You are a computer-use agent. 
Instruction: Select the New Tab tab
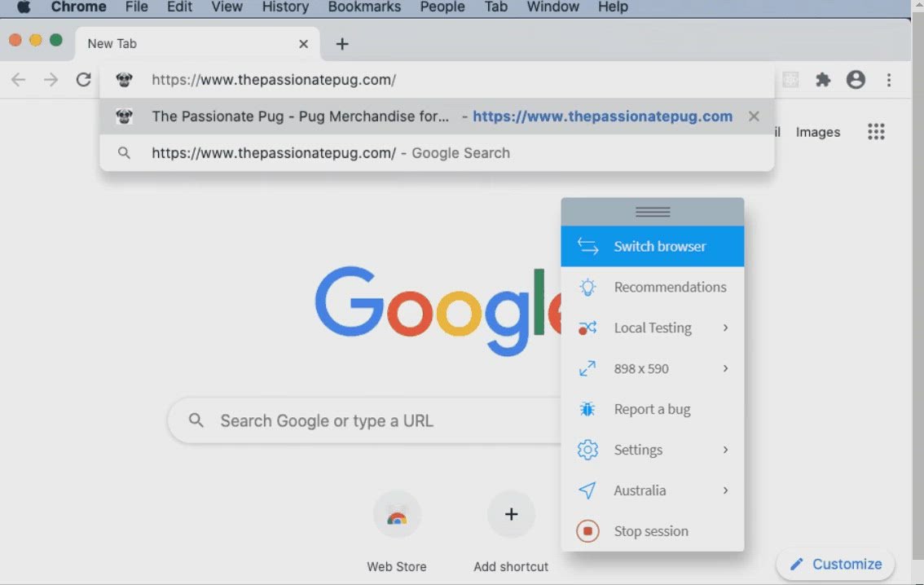[197, 44]
